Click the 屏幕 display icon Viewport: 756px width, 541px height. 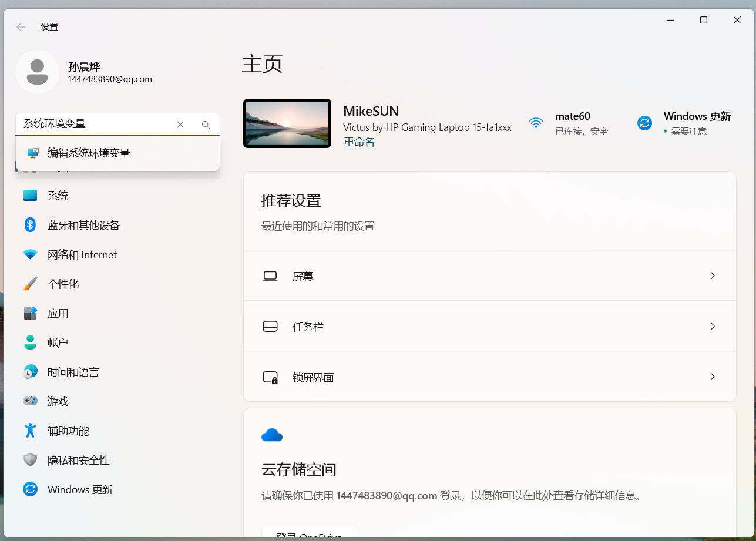click(x=270, y=276)
